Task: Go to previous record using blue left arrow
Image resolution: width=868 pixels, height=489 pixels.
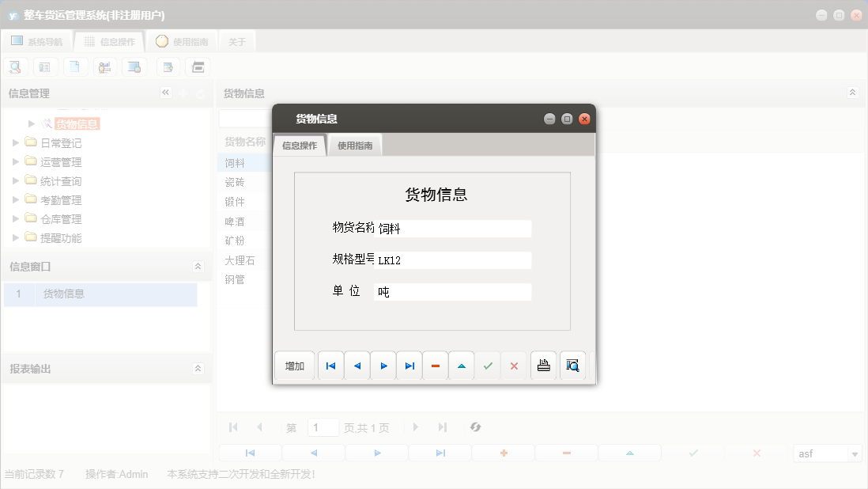Action: click(x=357, y=365)
